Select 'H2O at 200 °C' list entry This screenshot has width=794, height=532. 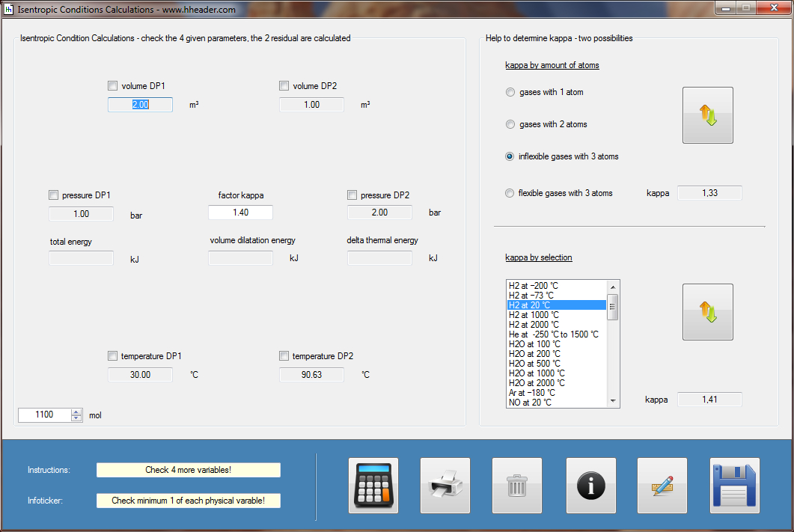[557, 354]
